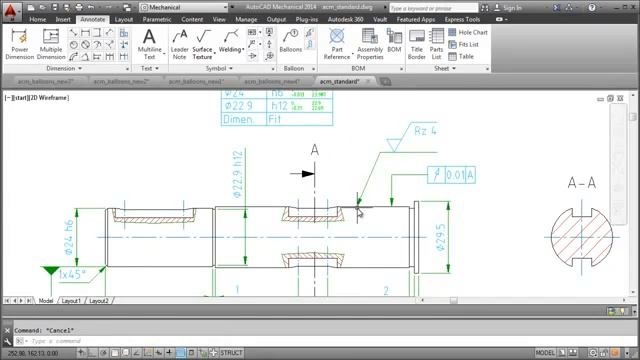Toggle the plus-shaped Lineweight status button
This screenshot has height=360, width=640.
[x=169, y=353]
